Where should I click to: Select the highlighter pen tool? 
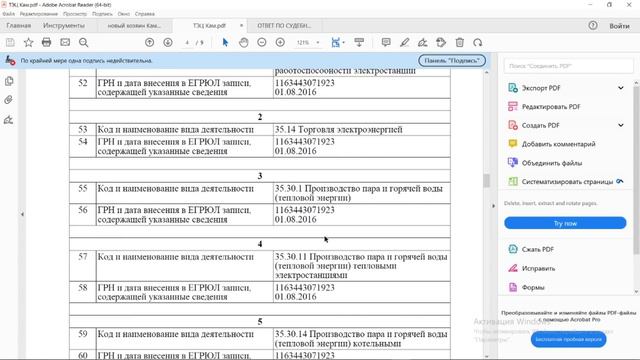(x=404, y=42)
